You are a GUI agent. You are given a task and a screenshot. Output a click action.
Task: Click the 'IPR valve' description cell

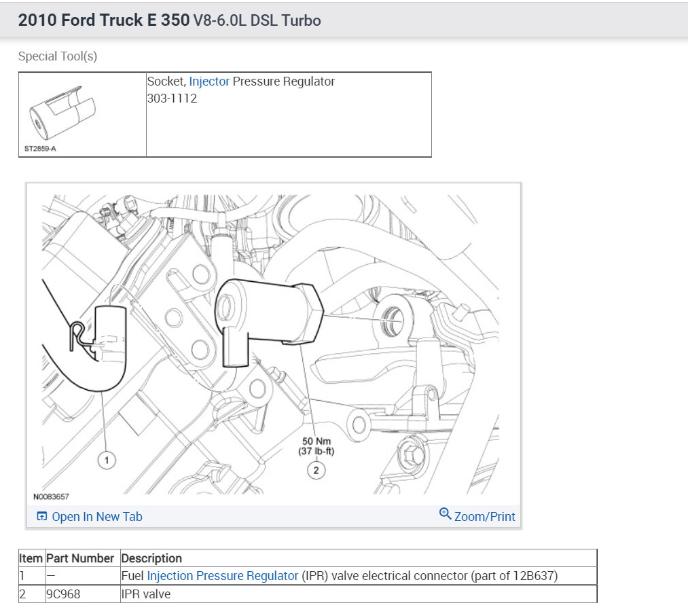(x=146, y=594)
